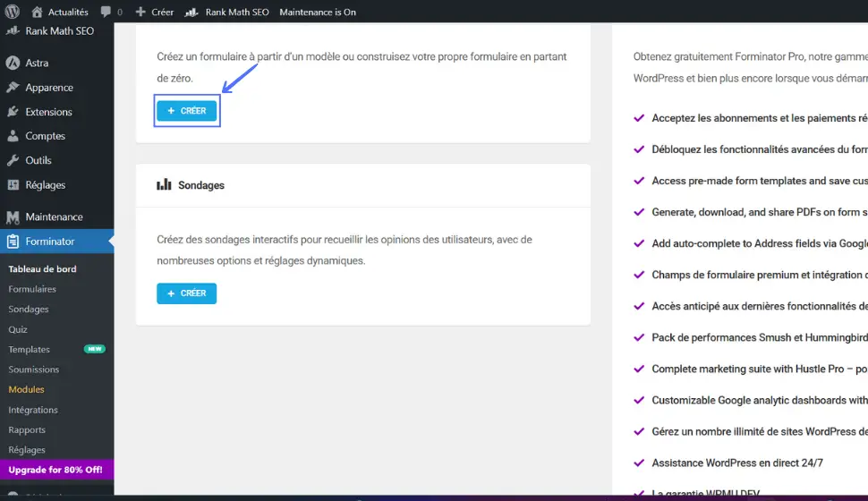Click 'Créez un formulaire à partir' description
The image size is (868, 501).
coord(362,67)
